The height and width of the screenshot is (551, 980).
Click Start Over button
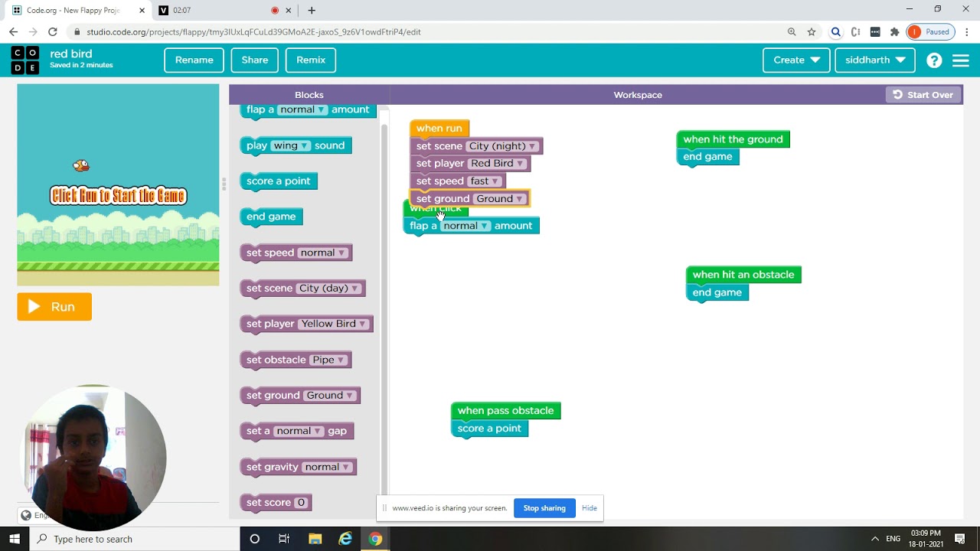coord(923,95)
